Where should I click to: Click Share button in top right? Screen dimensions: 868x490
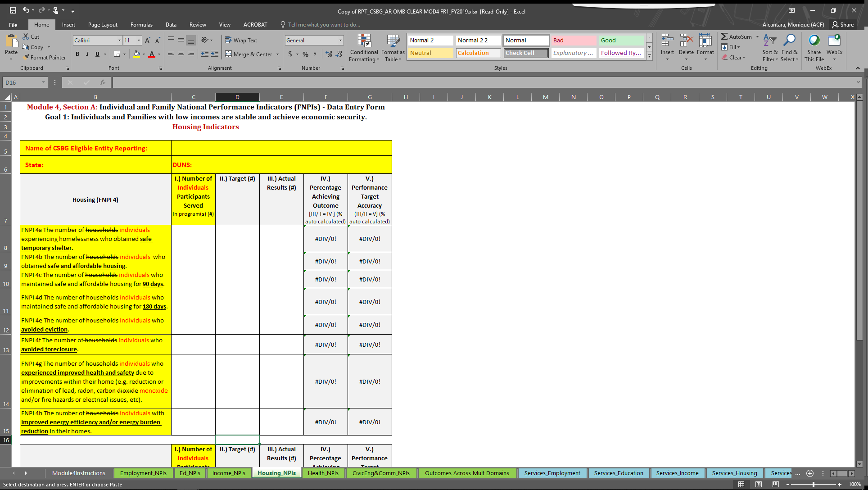843,25
